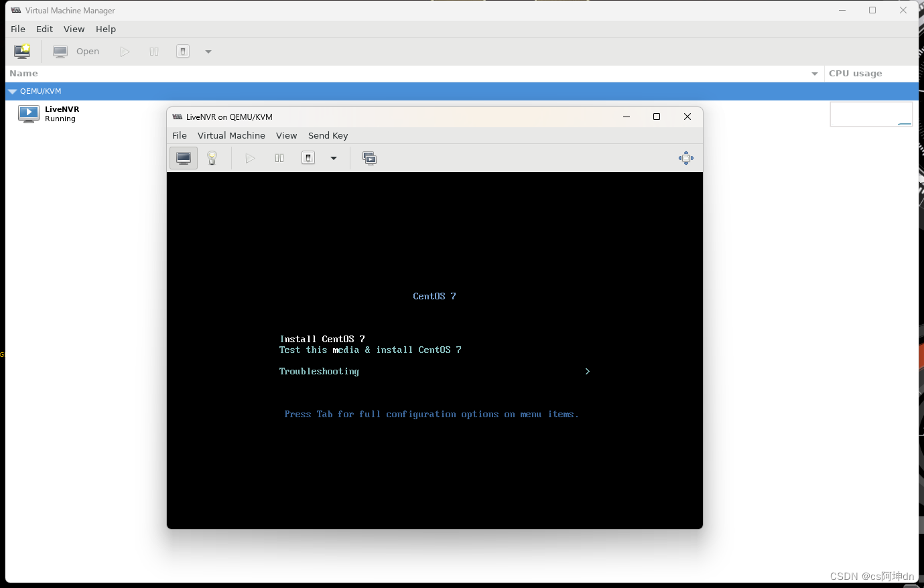The image size is (924, 588).
Task: Pause button in Virtual Machine Manager toolbar
Action: point(154,52)
